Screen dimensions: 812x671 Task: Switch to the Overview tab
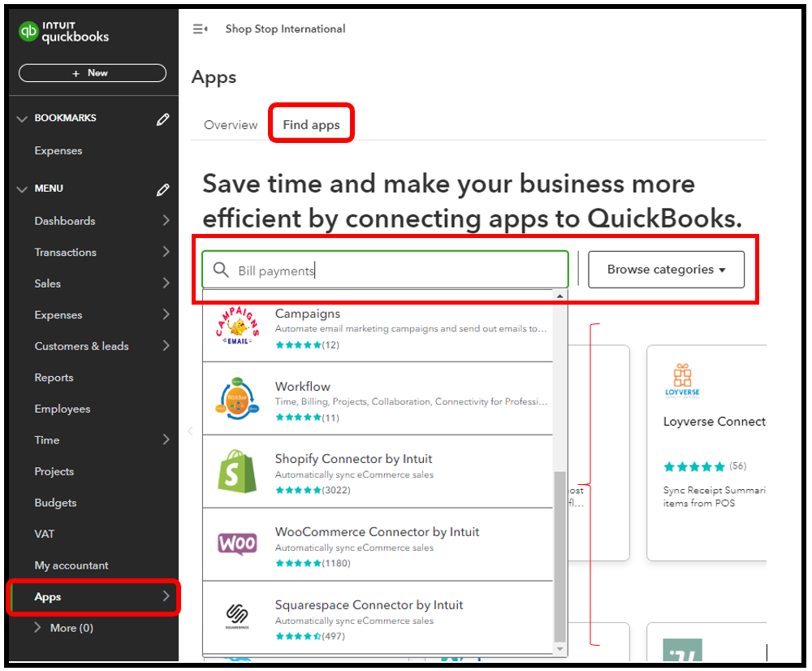[x=231, y=124]
